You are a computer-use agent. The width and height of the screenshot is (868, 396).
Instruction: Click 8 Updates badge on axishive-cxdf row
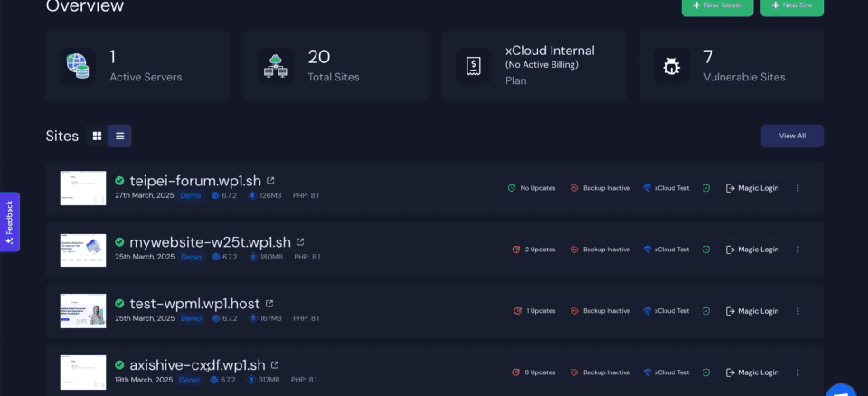tap(533, 372)
